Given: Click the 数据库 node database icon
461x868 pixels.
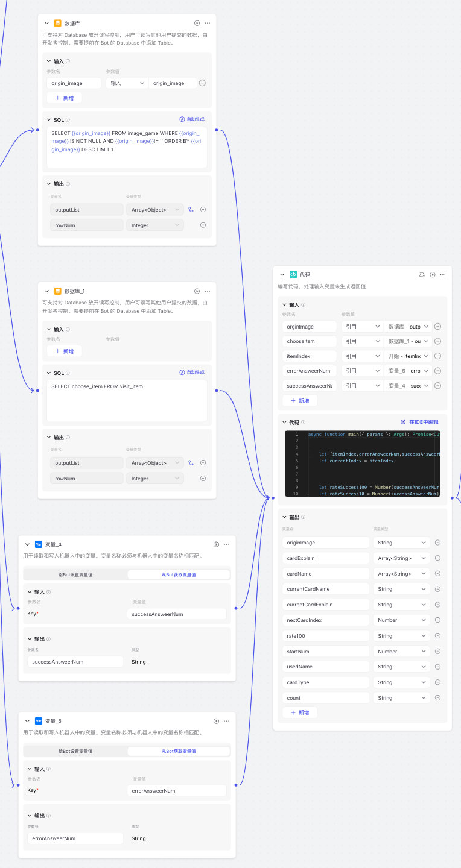Looking at the screenshot, I should click(x=58, y=23).
